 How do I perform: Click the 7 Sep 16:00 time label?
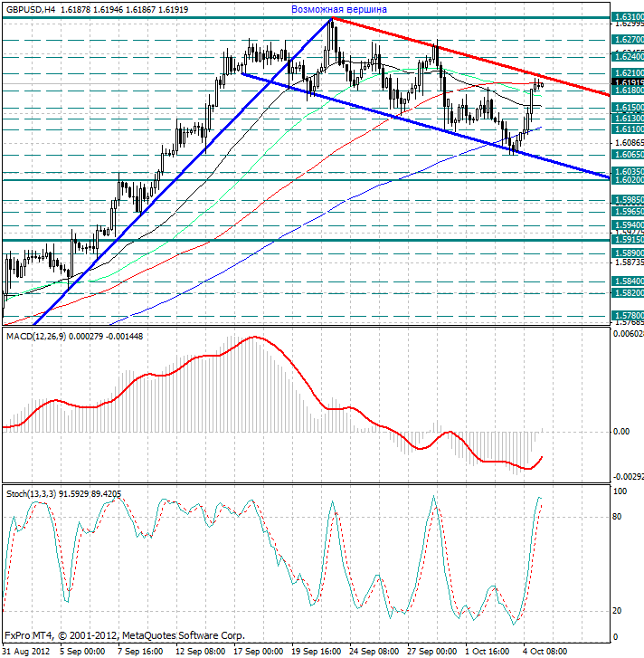(x=140, y=652)
